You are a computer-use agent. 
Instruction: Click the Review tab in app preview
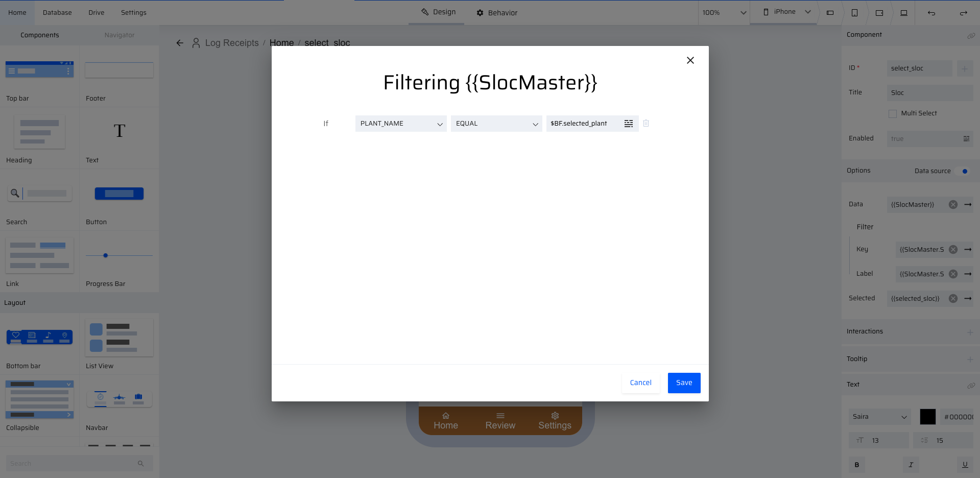click(x=500, y=421)
